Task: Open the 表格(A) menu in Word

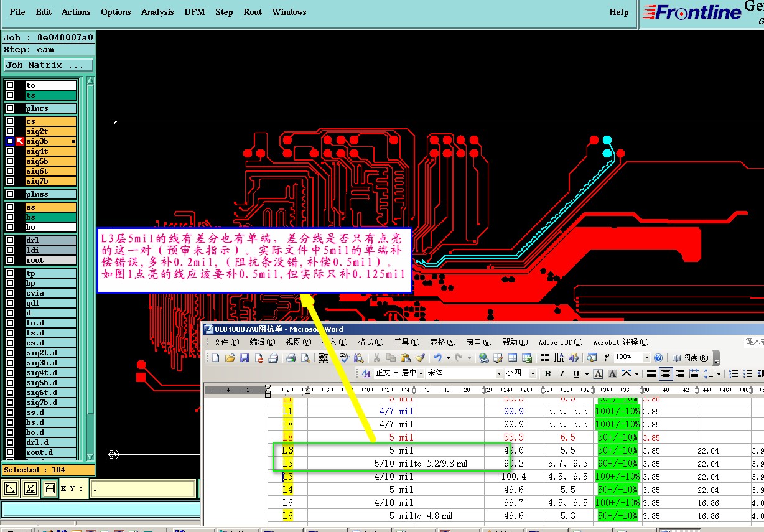Action: 442,342
